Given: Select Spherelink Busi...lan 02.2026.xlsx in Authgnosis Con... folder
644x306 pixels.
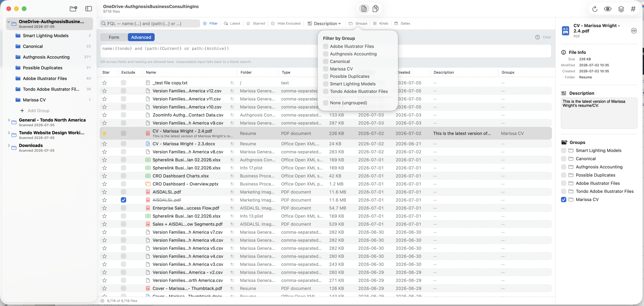Looking at the screenshot, I should pyautogui.click(x=326, y=160).
